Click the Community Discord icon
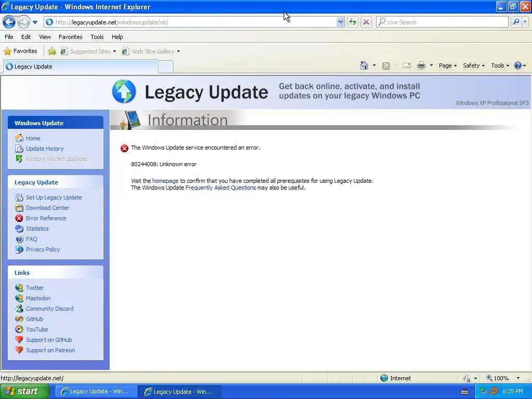Screen dimensions: 532x399 tap(19, 309)
